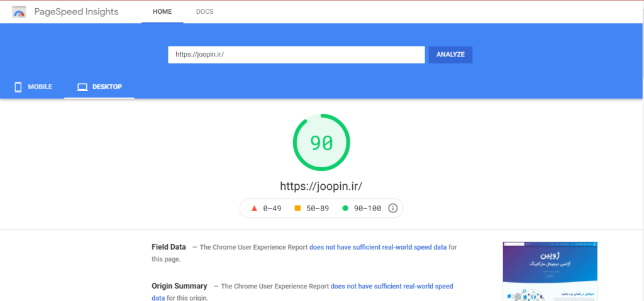
Task: Select the DESKTOP results tab
Action: pos(99,87)
